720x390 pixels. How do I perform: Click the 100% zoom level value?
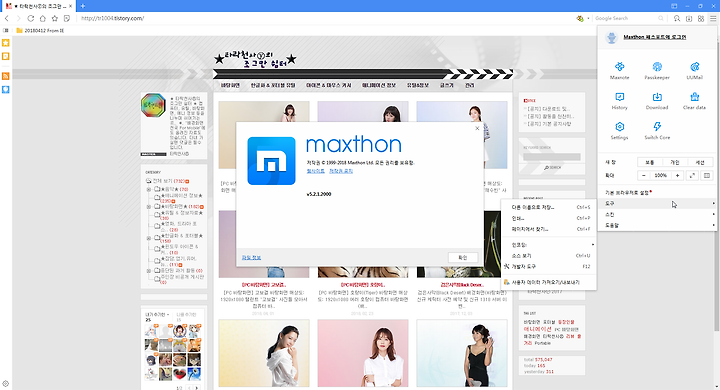(x=661, y=175)
